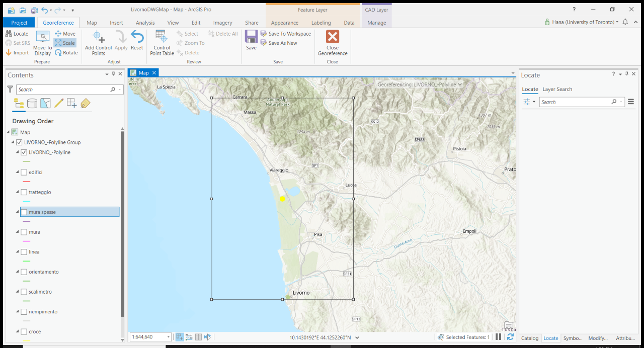Refresh the map view
Viewport: 644px width, 348px height.
coord(510,337)
